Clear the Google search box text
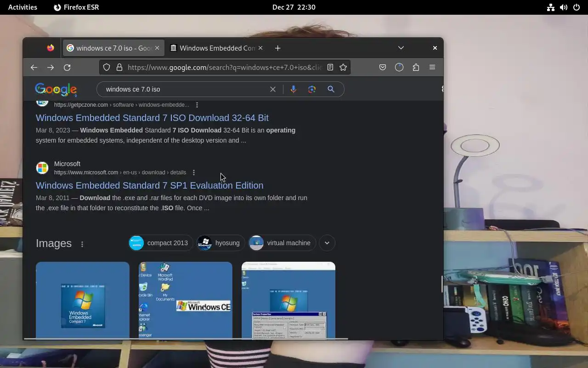 pos(273,89)
